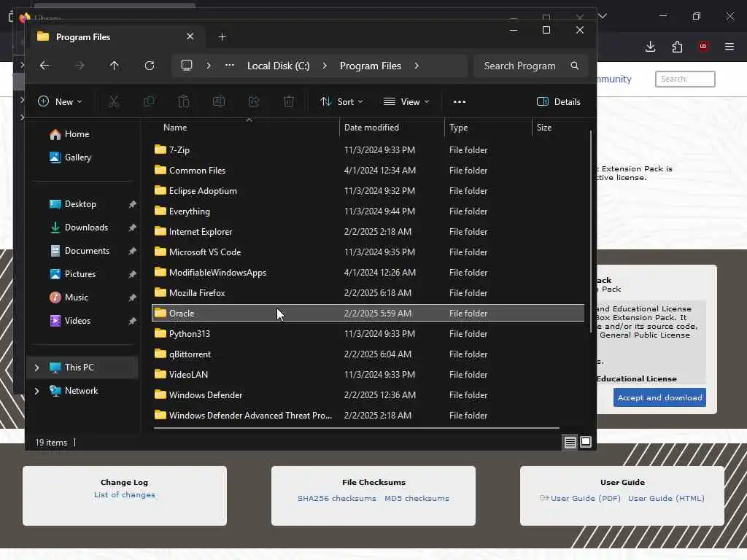Click the website Search box
Image resolution: width=747 pixels, height=560 pixels.
(x=685, y=79)
